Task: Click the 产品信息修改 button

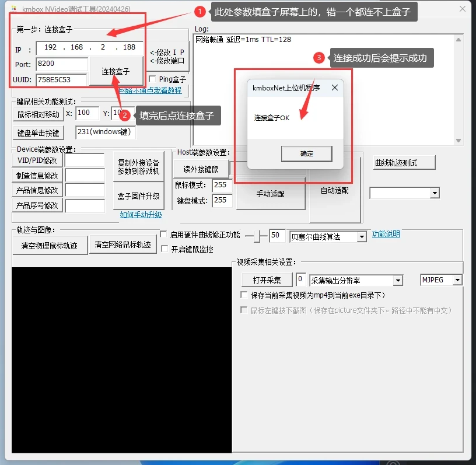Action: 37,190
